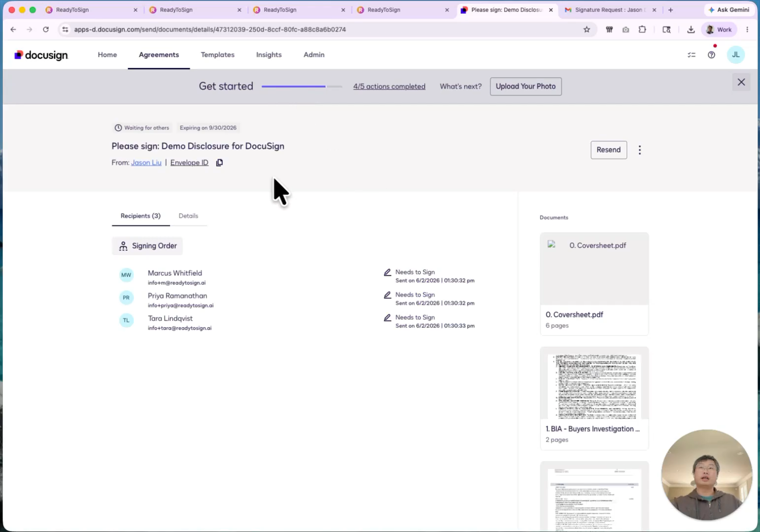Screen dimensions: 760x532
Task: Click the browser back arrow
Action: click(13, 30)
